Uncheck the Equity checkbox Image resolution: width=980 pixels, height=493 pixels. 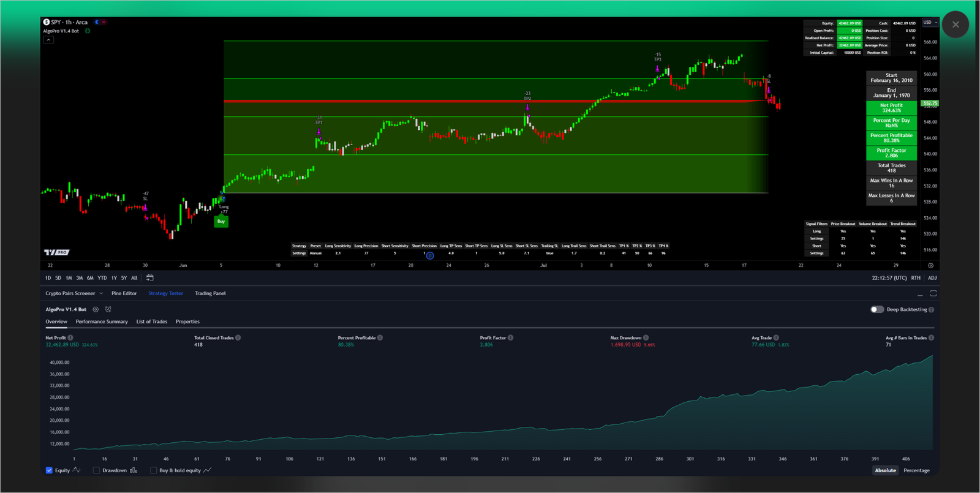pos(49,470)
